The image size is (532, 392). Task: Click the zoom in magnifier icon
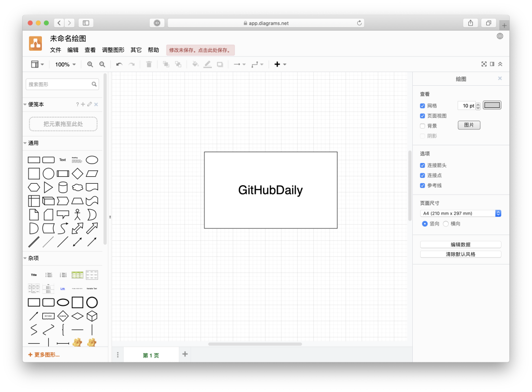90,65
